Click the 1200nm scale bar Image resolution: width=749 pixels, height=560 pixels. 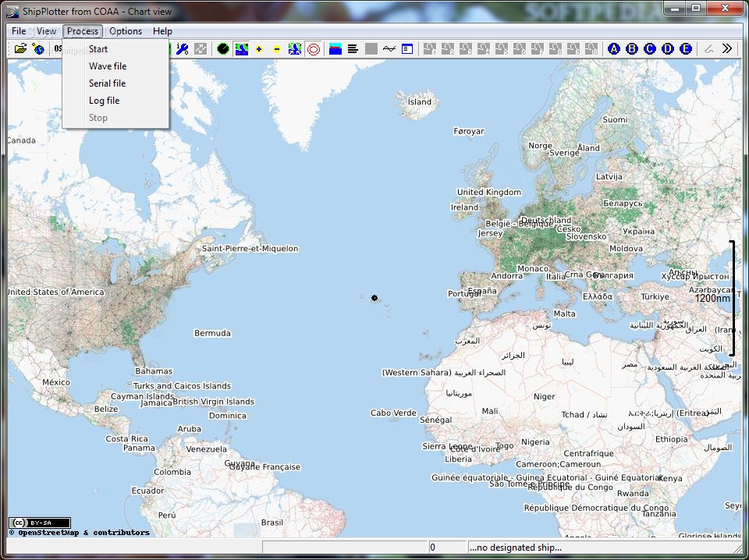click(x=732, y=299)
